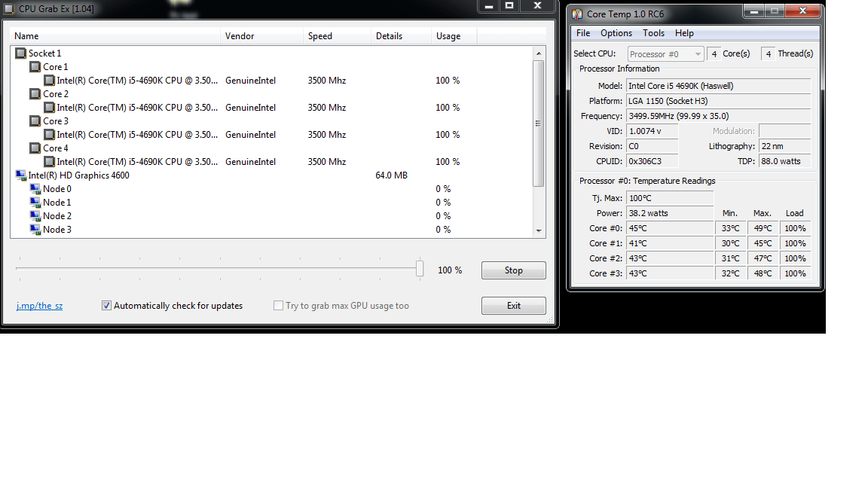Maximize the CPU Grab Ex window
868x488 pixels.
coord(509,5)
